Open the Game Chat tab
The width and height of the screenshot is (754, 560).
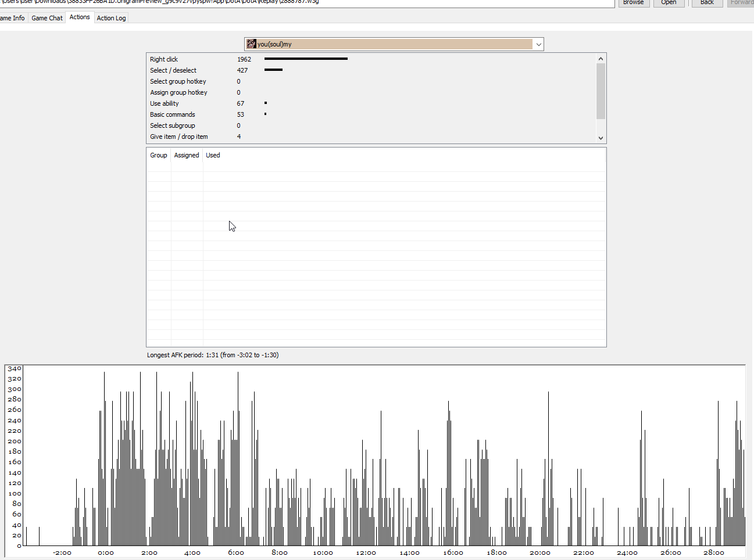pyautogui.click(x=47, y=18)
